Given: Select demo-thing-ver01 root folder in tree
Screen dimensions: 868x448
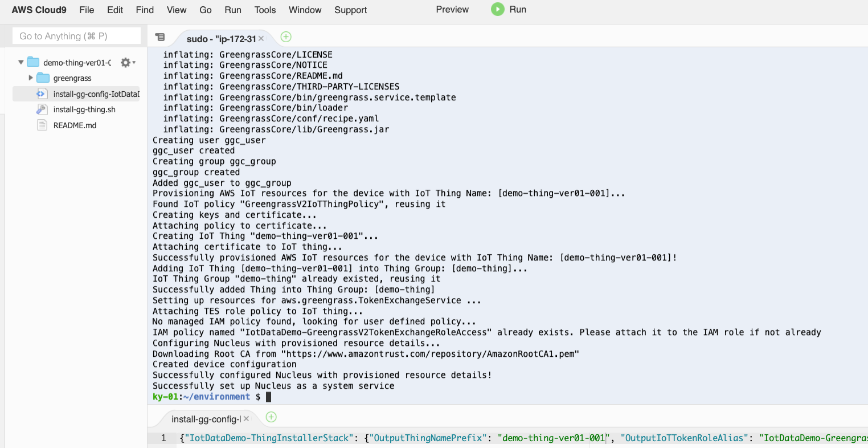Looking at the screenshot, I should (77, 63).
